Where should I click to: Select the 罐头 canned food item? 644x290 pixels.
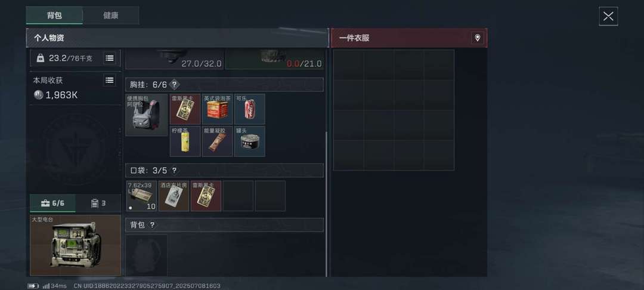coord(250,141)
